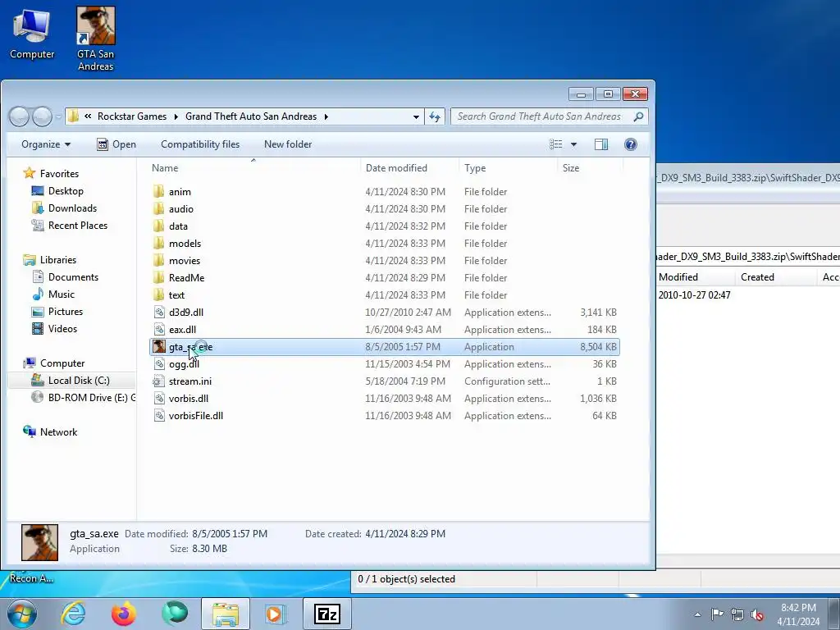Select the stream.ini file icon
The height and width of the screenshot is (630, 840).
(x=158, y=381)
